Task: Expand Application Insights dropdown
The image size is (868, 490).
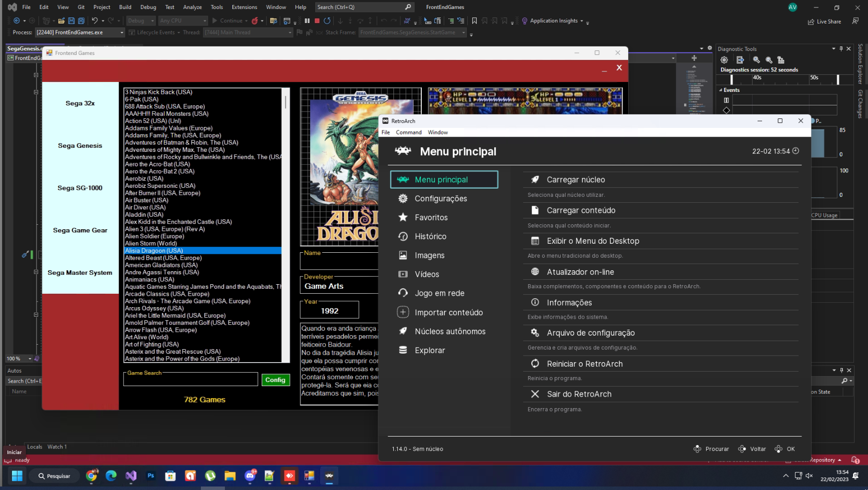Action: click(582, 21)
